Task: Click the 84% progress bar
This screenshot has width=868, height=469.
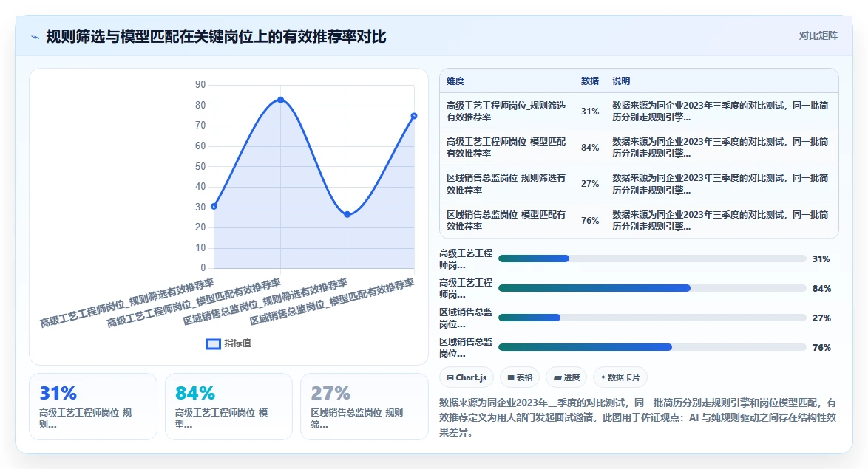Action: point(652,288)
